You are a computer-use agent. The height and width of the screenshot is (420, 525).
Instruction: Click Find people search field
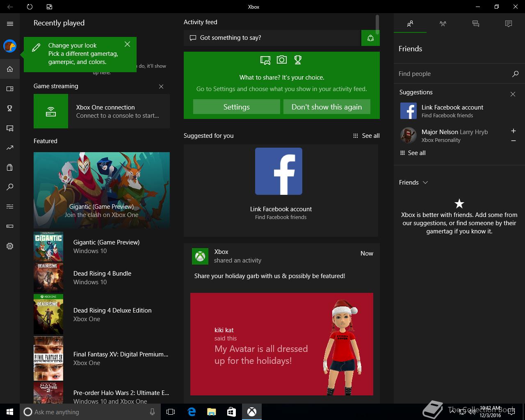[453, 74]
